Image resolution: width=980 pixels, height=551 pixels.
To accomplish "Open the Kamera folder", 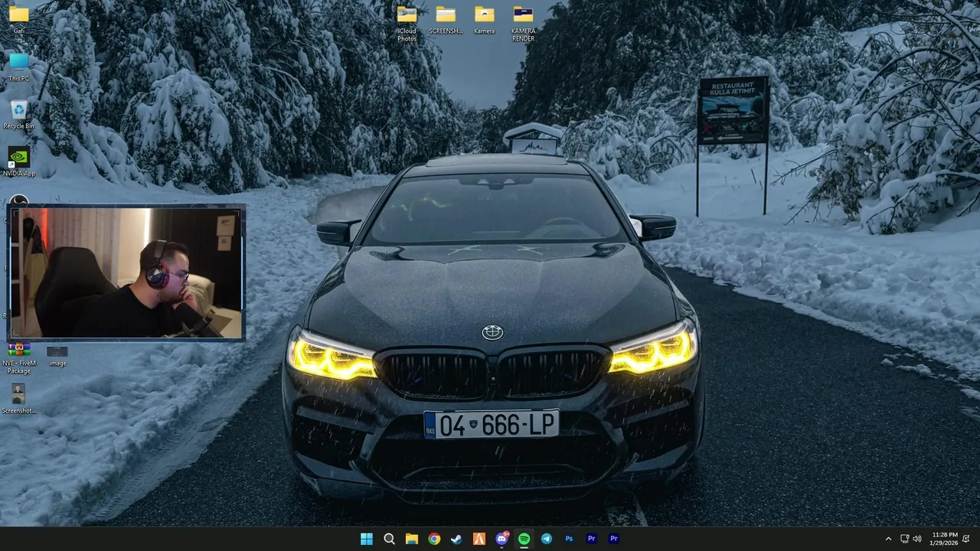I will [x=484, y=20].
